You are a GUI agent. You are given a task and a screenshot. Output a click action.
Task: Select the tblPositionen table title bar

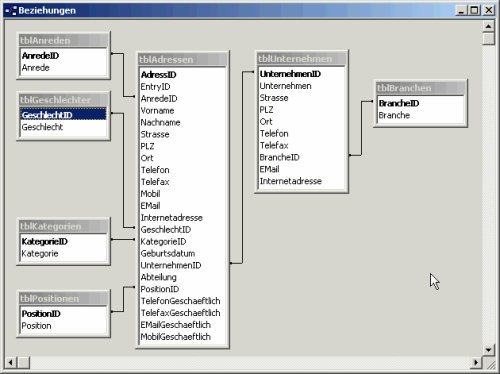63,298
